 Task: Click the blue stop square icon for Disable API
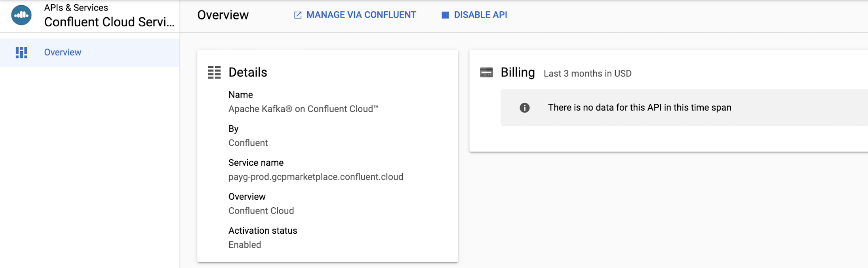pos(445,15)
